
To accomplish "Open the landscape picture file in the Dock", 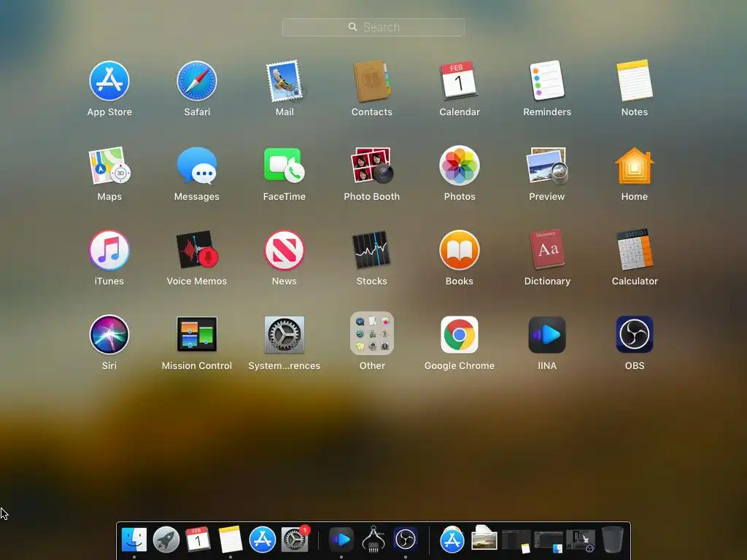I will (484, 539).
